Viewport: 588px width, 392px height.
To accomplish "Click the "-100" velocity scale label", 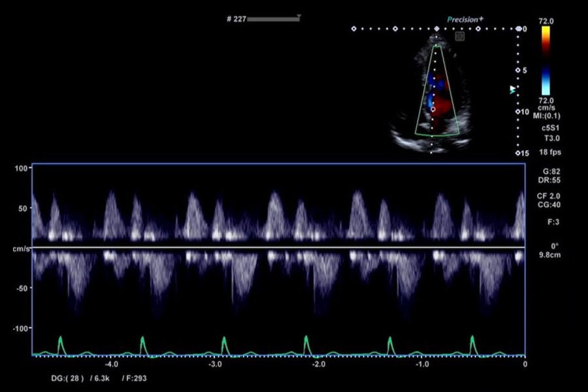I will point(20,328).
